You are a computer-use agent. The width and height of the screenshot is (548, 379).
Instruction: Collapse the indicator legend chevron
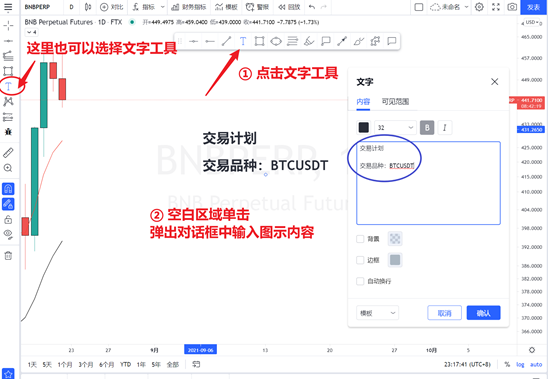click(31, 32)
